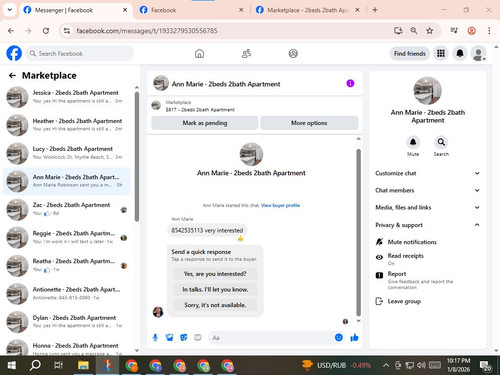Click conversation list scrollbar
The width and height of the screenshot is (500, 375).
tap(137, 157)
